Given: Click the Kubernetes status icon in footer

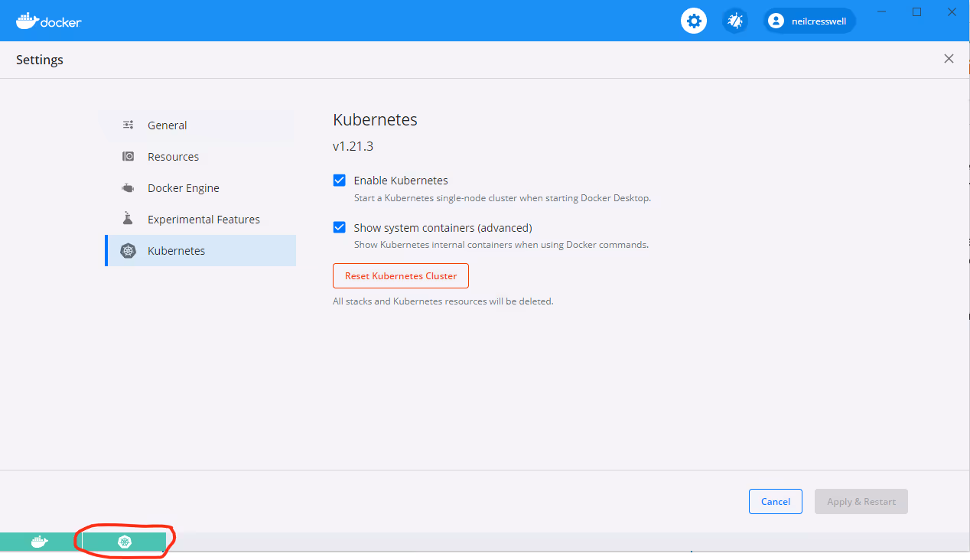Looking at the screenshot, I should (125, 542).
